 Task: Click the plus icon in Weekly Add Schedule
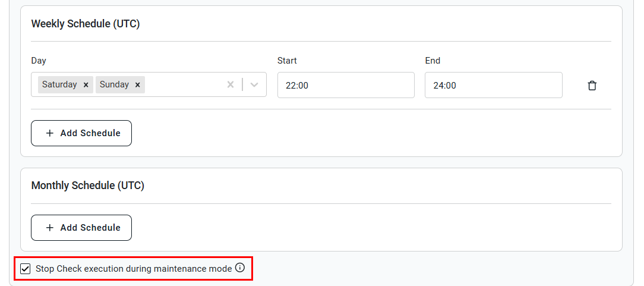(50, 133)
